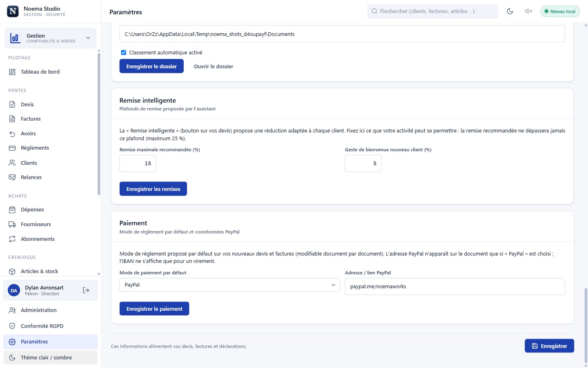Click the Ouvrir le dossier link

[214, 66]
